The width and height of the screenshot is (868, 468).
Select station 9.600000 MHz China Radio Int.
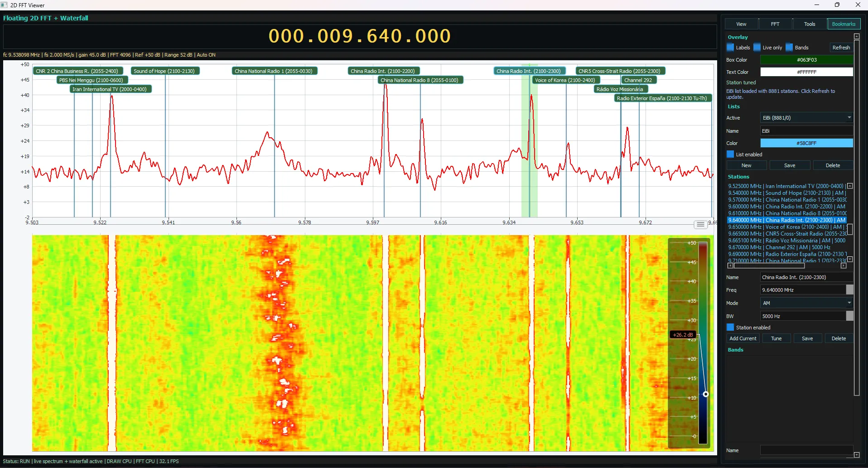click(x=786, y=206)
